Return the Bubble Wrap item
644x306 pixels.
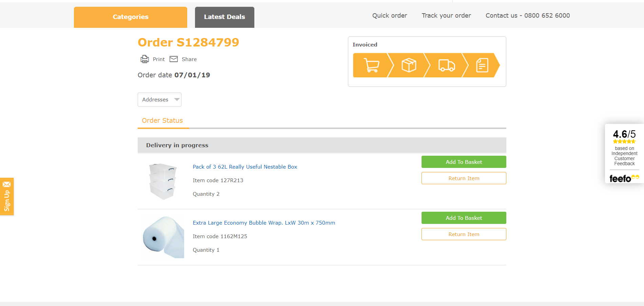pos(464,234)
